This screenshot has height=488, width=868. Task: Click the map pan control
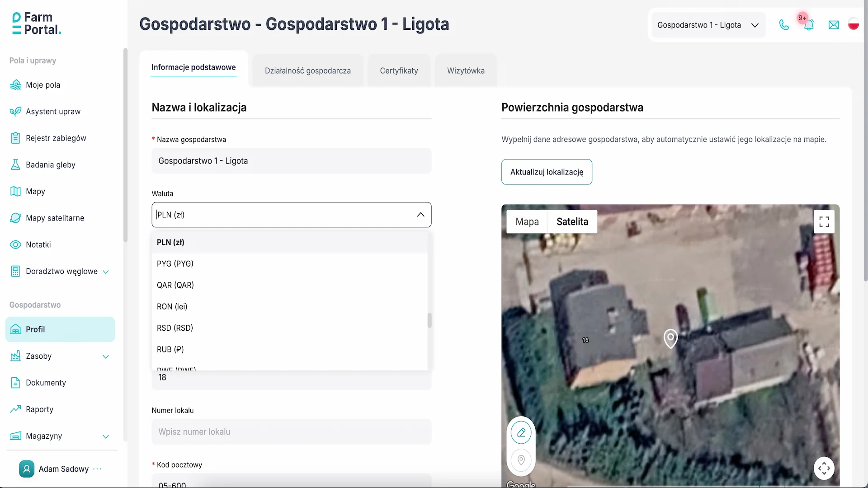tap(824, 469)
